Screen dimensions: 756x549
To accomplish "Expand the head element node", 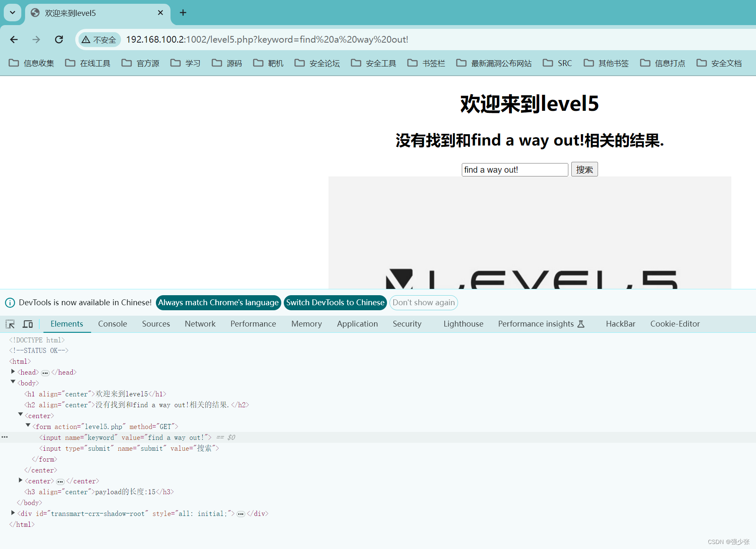I will coord(13,372).
